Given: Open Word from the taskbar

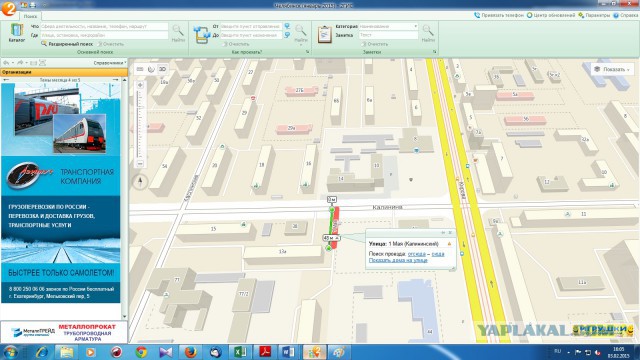Looking at the screenshot, I should click(288, 352).
